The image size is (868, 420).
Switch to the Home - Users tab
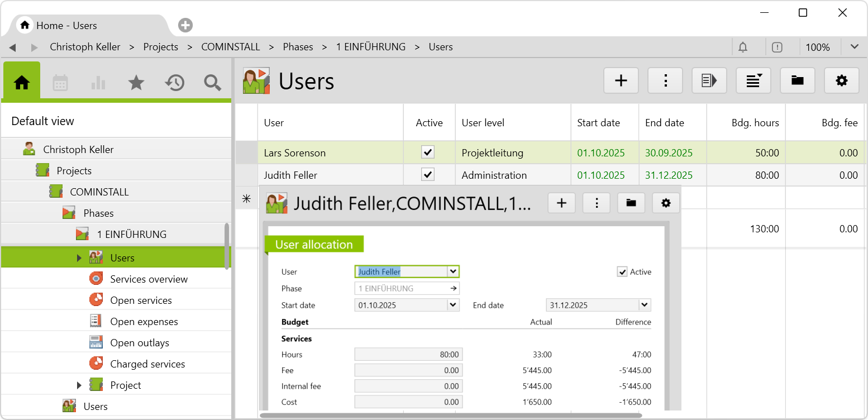click(x=67, y=26)
